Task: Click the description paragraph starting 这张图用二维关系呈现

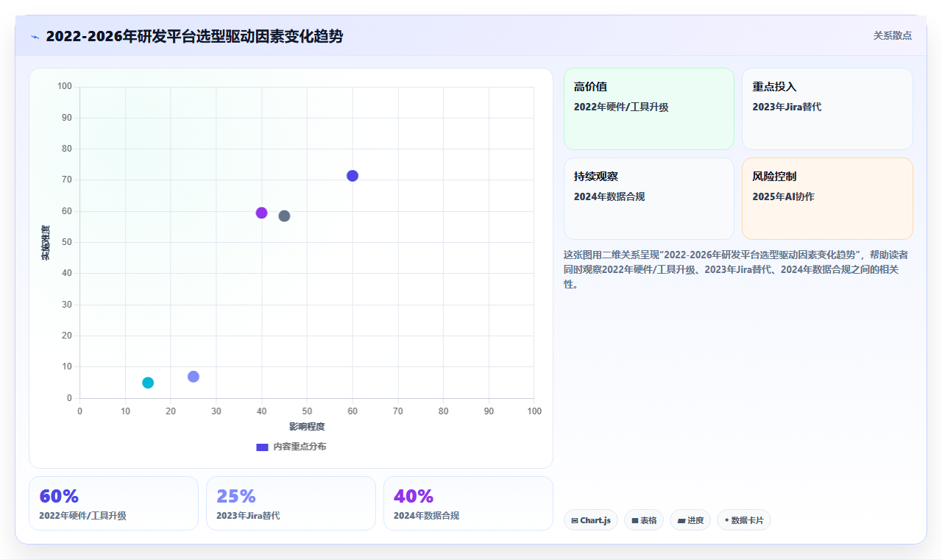Action: click(x=736, y=269)
